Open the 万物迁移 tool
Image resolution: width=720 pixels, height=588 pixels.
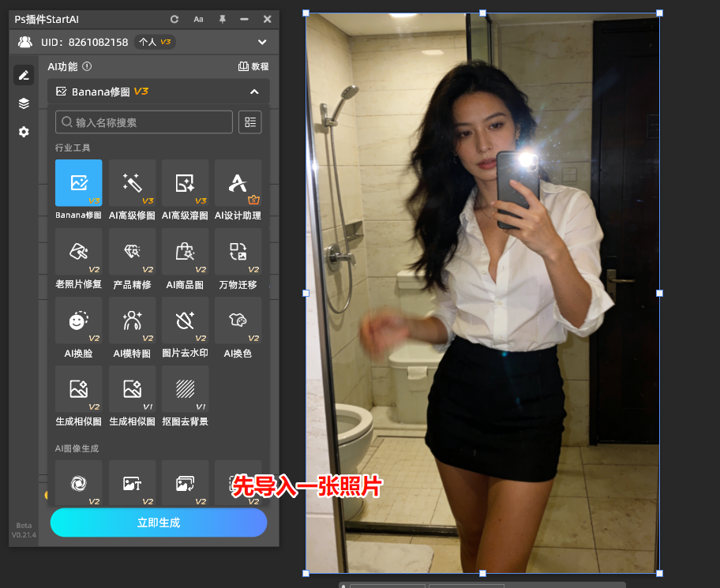pos(238,252)
